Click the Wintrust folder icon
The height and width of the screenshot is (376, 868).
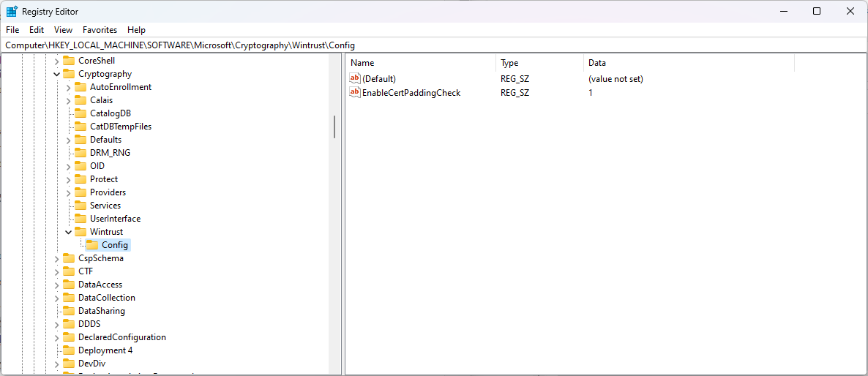pos(81,232)
